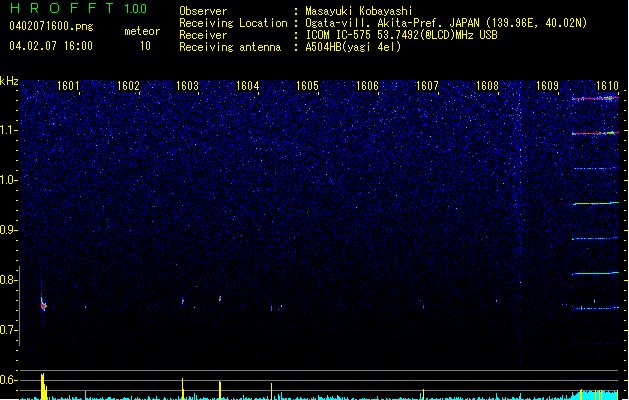Click the large meteor echo before 1601
Image resolution: width=629 pixels, height=400 pixels.
[x=43, y=303]
